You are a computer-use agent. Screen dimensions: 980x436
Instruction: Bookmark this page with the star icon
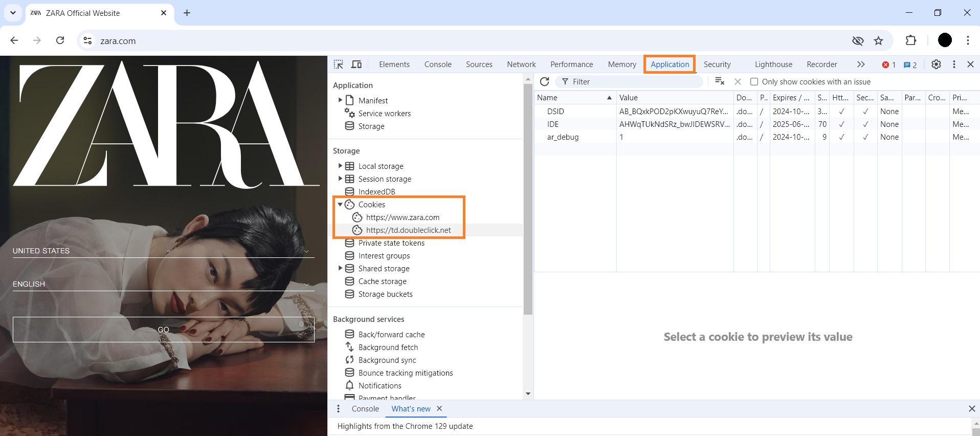(878, 41)
